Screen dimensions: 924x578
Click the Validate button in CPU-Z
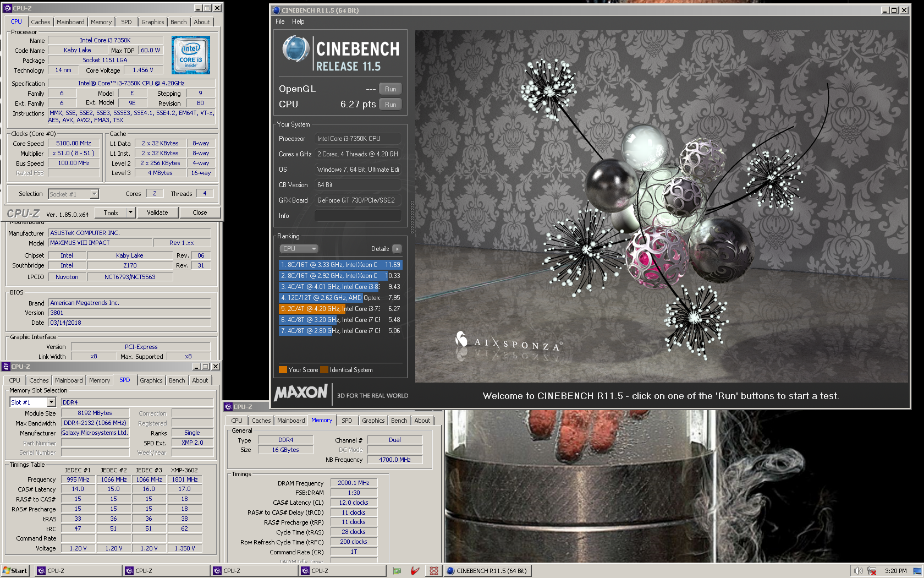[157, 212]
